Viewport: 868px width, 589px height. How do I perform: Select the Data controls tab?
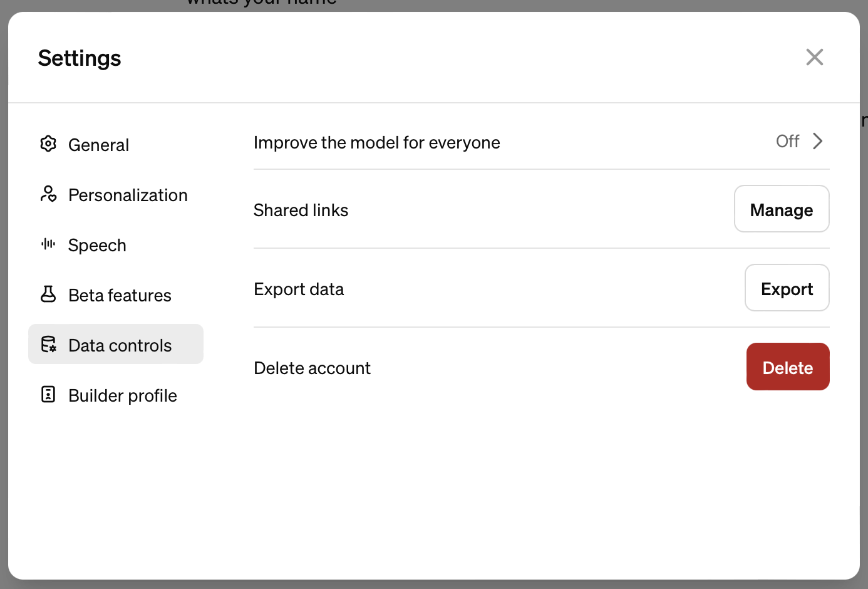(120, 345)
